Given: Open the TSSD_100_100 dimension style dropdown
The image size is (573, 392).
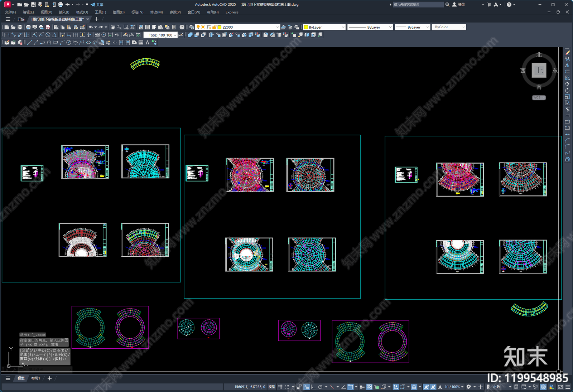Looking at the screenshot, I should pos(160,35).
